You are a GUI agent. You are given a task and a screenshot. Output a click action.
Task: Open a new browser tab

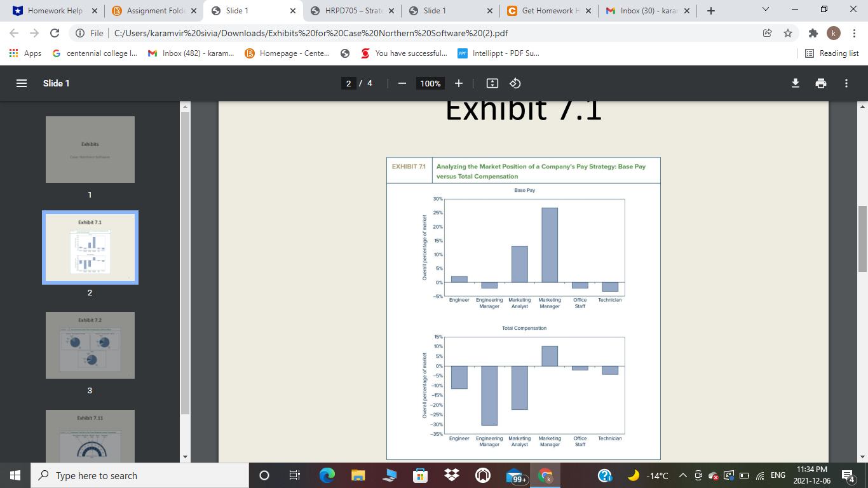click(x=711, y=11)
